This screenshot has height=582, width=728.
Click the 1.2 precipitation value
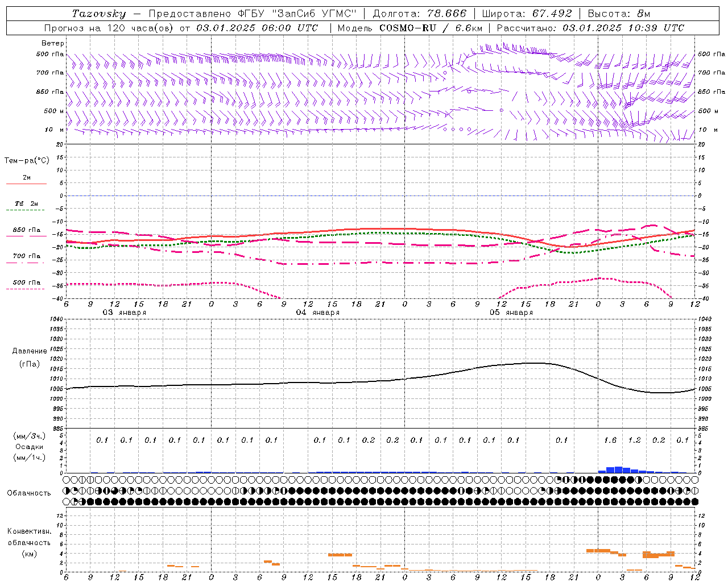coord(634,440)
